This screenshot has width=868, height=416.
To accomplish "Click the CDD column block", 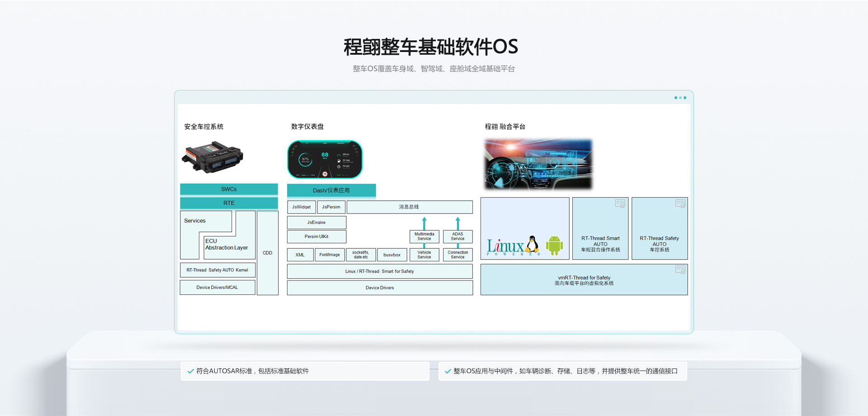I will (x=268, y=253).
